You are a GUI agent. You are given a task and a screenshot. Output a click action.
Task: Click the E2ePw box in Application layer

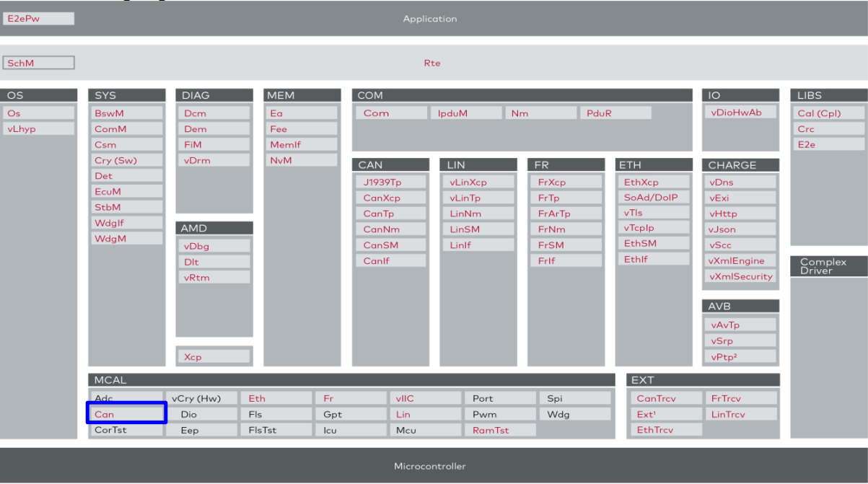pyautogui.click(x=39, y=19)
